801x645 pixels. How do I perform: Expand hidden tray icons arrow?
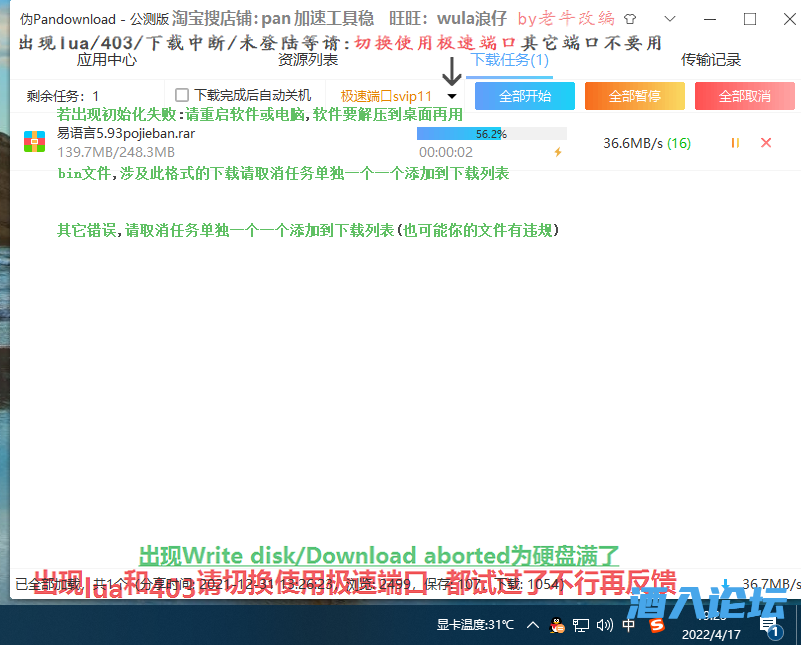point(533,624)
